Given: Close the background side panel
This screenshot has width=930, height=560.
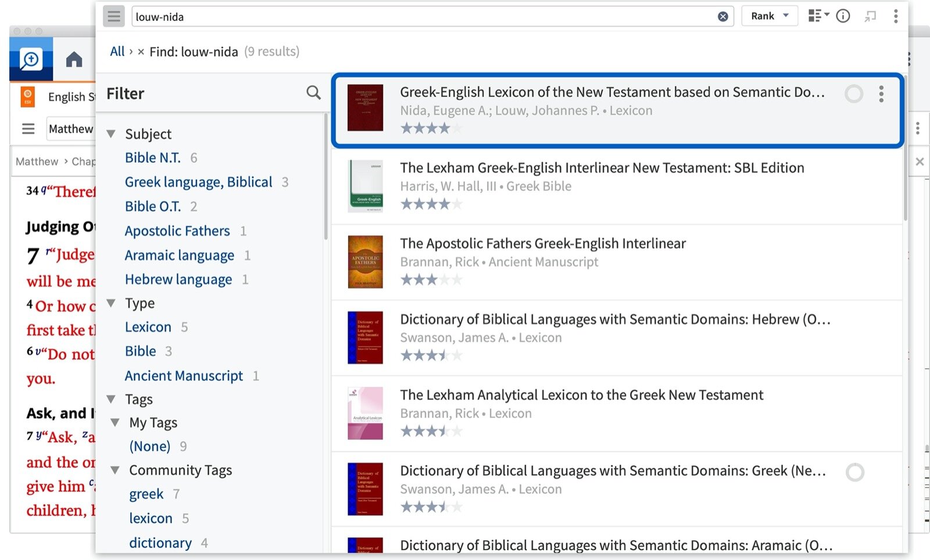Looking at the screenshot, I should pyautogui.click(x=920, y=161).
